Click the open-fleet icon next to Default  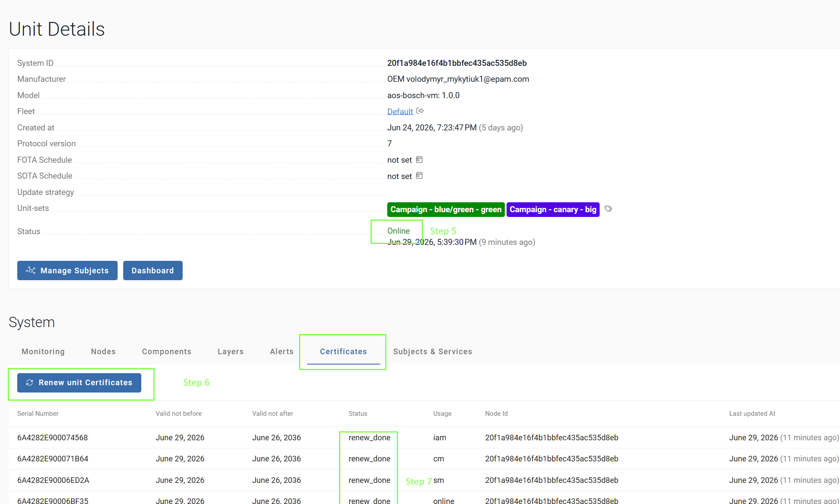click(420, 111)
